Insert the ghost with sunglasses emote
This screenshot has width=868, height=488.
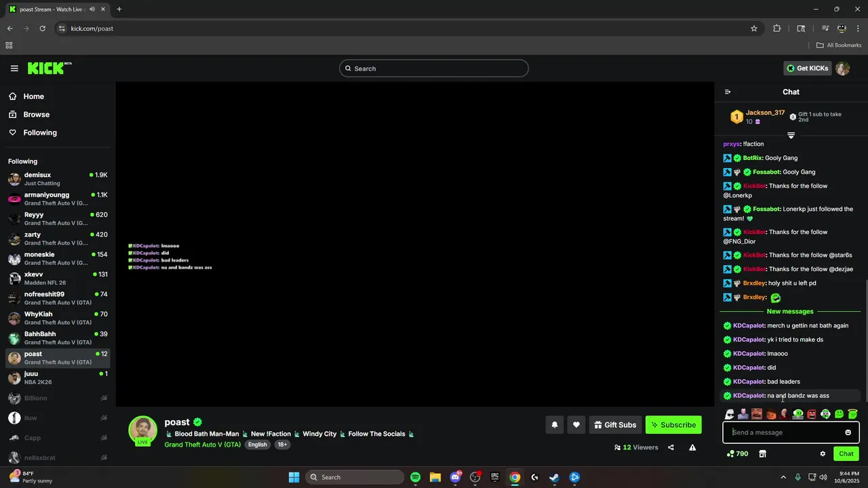point(730,414)
